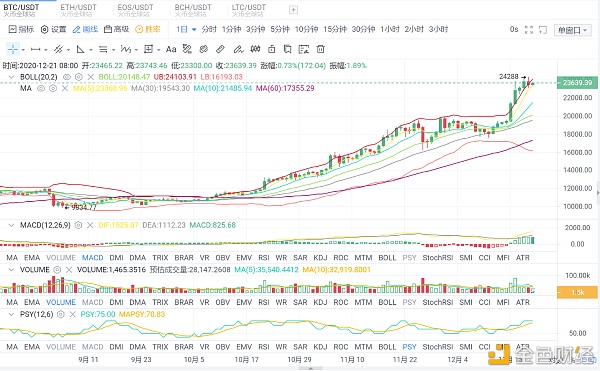600x371 pixels.
Task: Enter fullscreen chart mode icon
Action: 529,29
